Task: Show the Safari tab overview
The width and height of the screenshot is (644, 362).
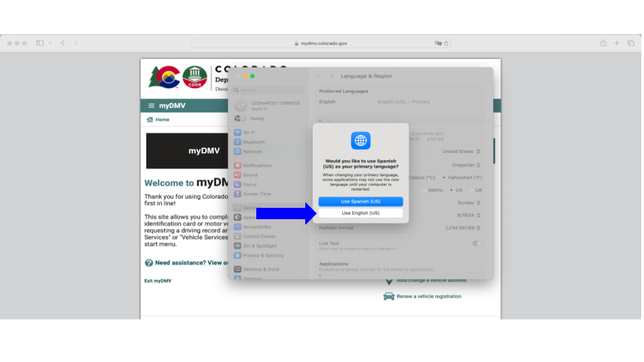Action: coord(631,43)
